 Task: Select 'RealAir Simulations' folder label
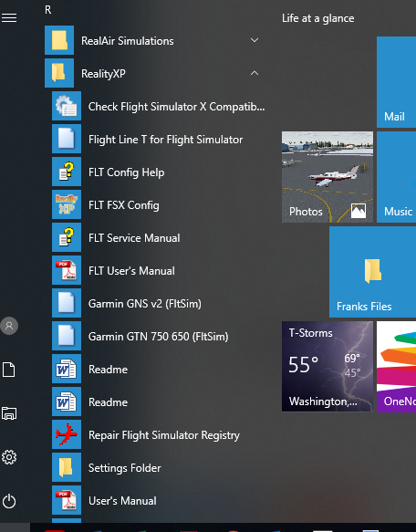pos(128,41)
